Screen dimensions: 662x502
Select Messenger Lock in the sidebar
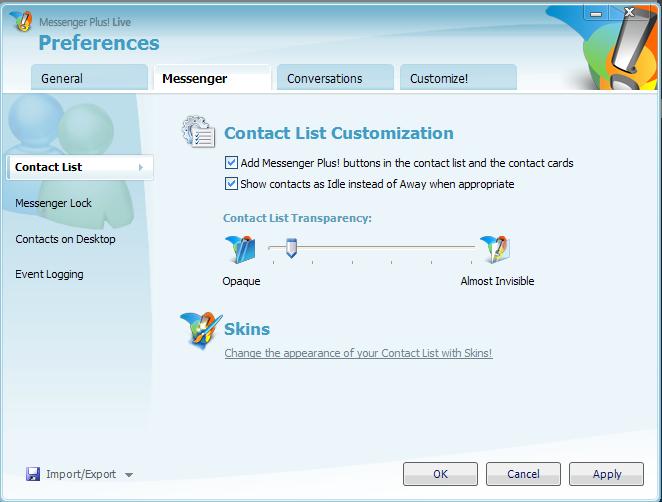point(54,203)
